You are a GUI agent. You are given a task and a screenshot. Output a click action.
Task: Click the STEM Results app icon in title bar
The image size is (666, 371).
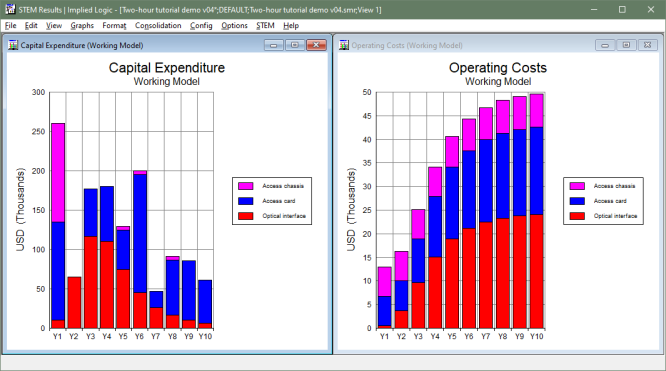10,9
